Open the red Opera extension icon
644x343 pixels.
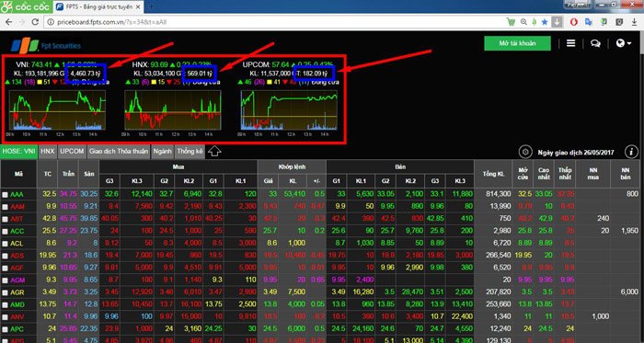click(573, 22)
